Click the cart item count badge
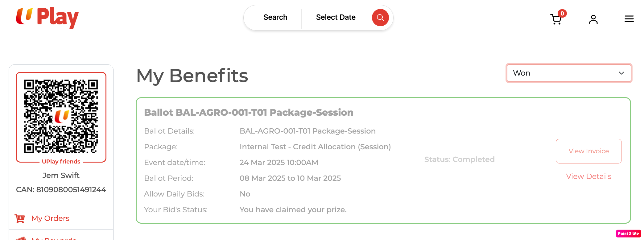The width and height of the screenshot is (644, 240). [x=562, y=13]
